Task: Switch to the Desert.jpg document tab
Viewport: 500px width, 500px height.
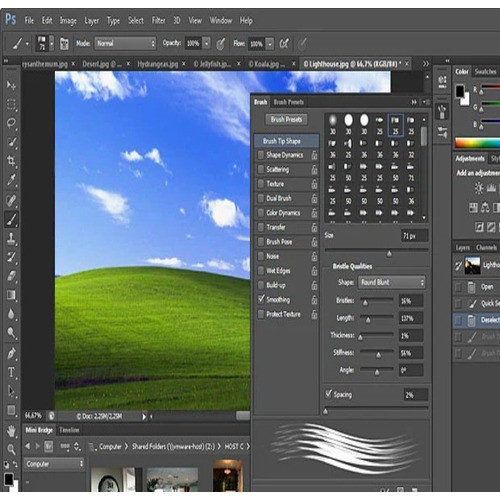Action: click(102, 64)
